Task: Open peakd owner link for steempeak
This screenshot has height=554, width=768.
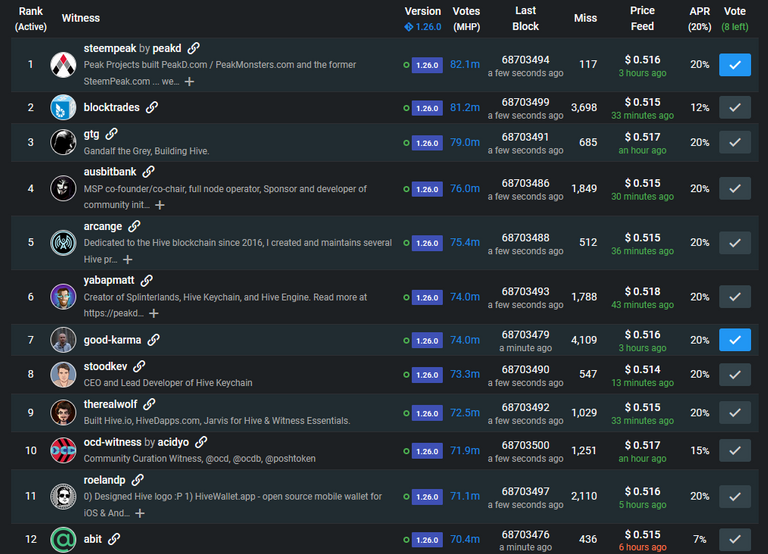Action: (x=167, y=48)
